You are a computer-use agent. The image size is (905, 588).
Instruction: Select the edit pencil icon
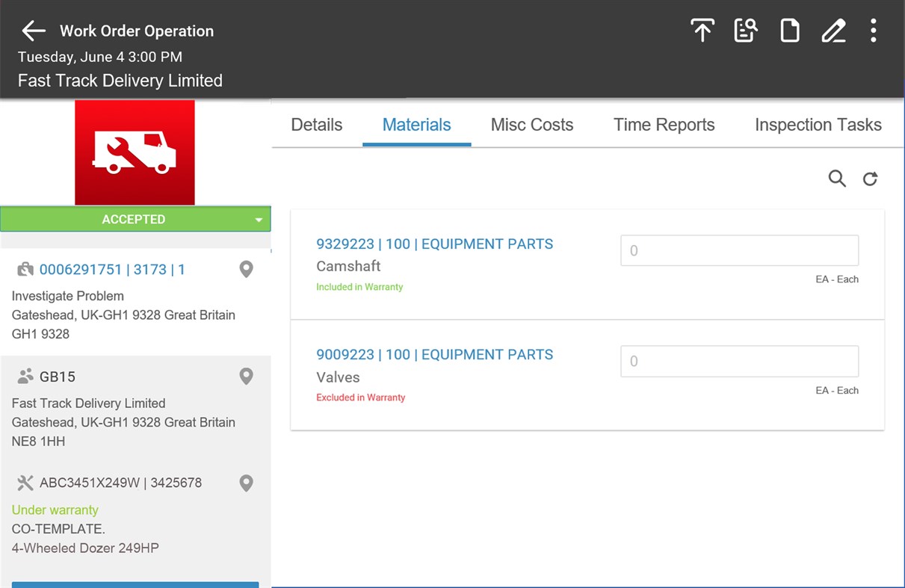(833, 31)
